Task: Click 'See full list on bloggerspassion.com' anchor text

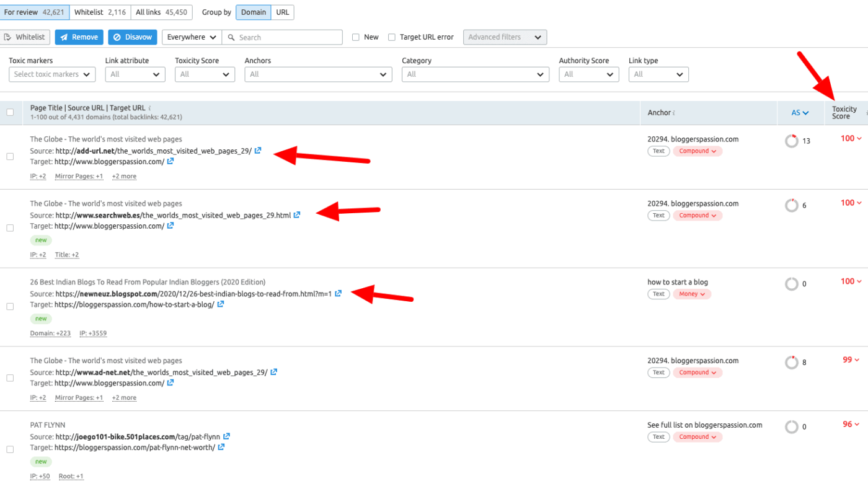Action: (x=705, y=425)
